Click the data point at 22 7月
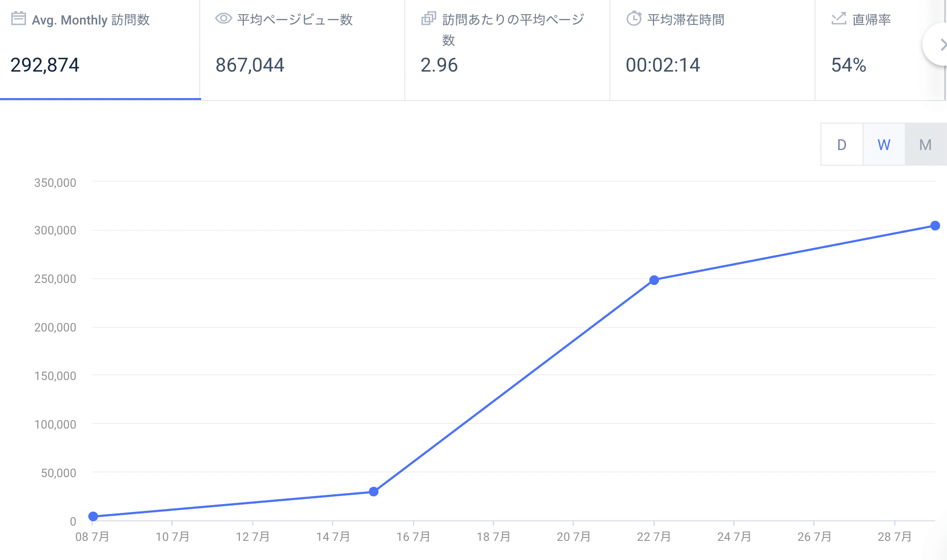Viewport: 947px width, 560px height. pos(654,280)
